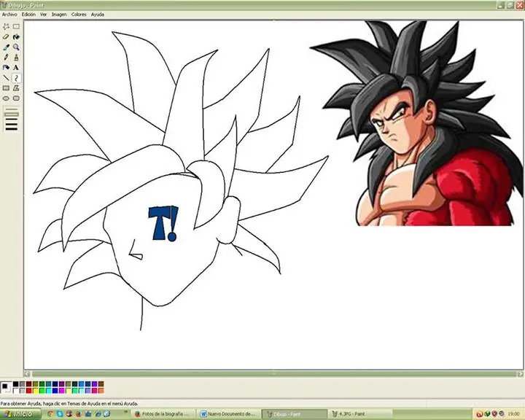Choose the dark red maroon swatch

(x=28, y=384)
